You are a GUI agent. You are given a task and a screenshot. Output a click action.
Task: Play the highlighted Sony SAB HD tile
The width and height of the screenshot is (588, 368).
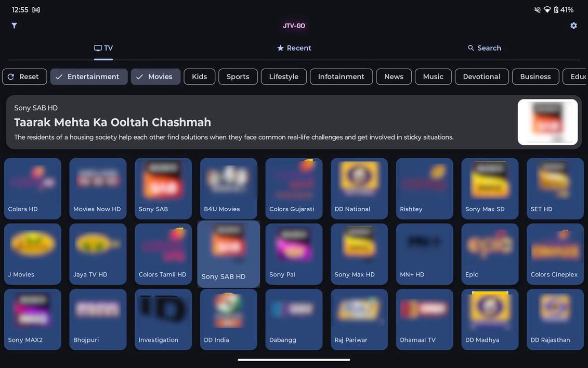[x=229, y=254]
